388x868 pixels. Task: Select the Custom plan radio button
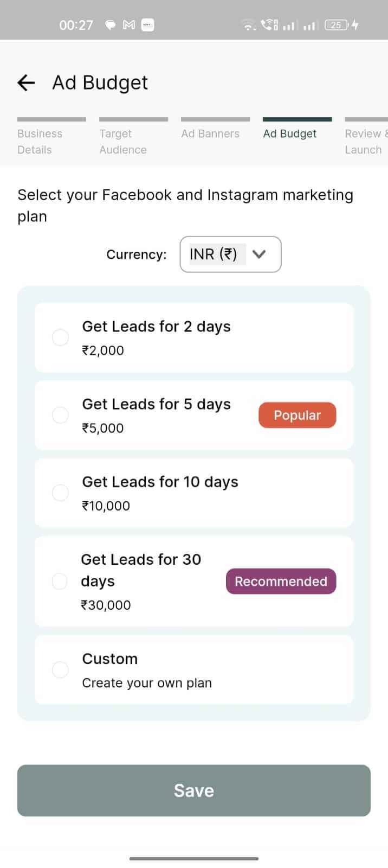(x=60, y=669)
